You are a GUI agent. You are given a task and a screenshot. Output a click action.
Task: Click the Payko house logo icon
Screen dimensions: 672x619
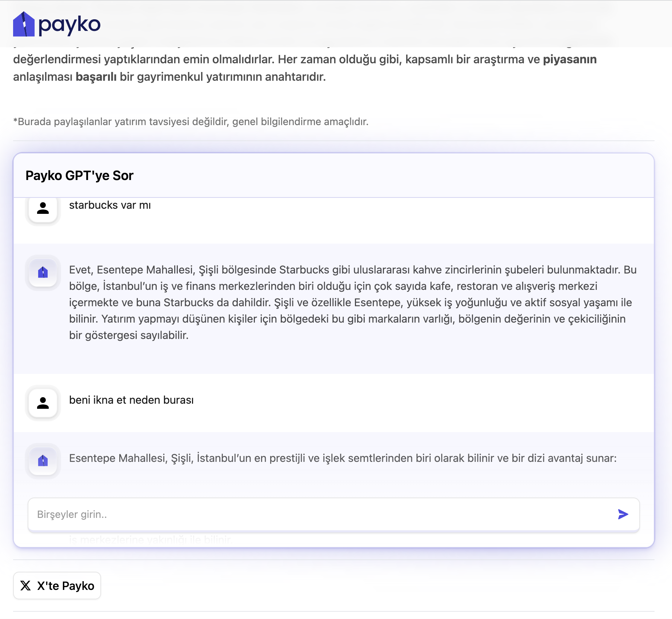tap(24, 24)
